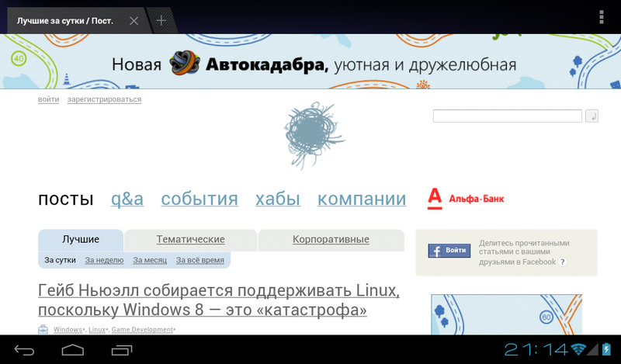Open the browser overflow menu icon
Viewport: 621px width, 364px height.
[601, 17]
